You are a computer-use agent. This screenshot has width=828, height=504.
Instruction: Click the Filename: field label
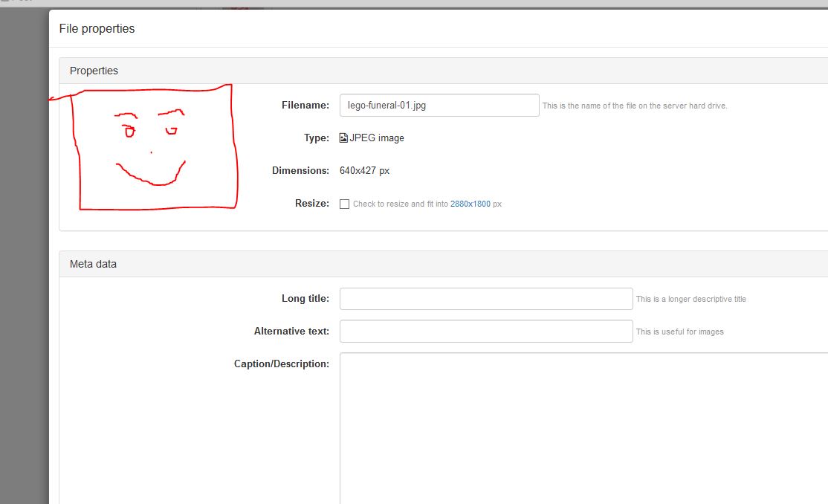tap(305, 105)
